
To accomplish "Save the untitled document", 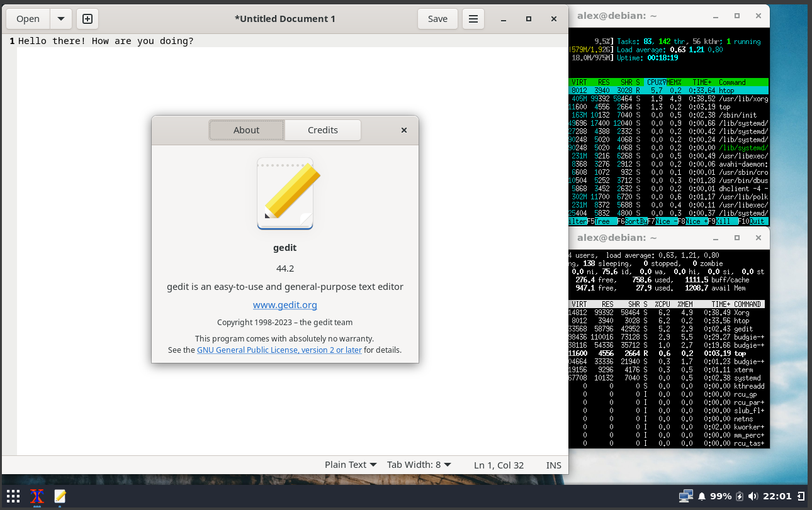I will pyautogui.click(x=437, y=19).
